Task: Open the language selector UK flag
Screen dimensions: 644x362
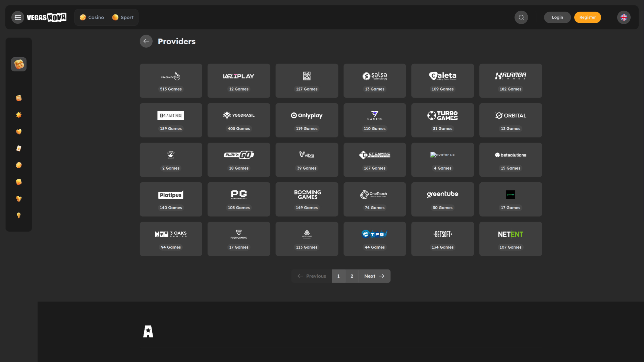Action: pos(624,17)
